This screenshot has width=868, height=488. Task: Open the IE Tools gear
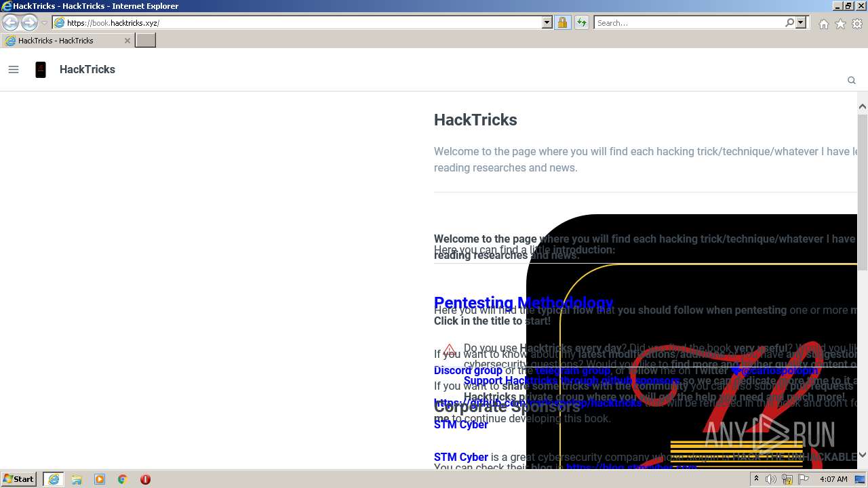857,24
